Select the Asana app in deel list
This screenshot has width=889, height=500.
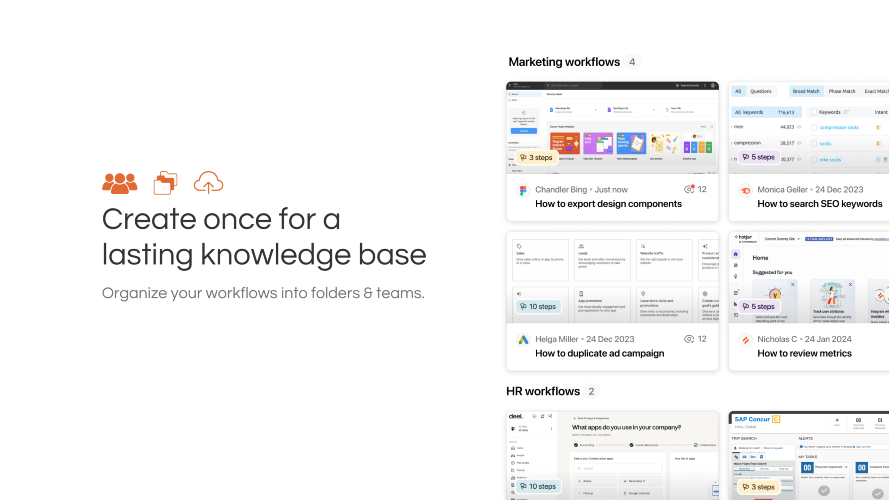point(595,481)
